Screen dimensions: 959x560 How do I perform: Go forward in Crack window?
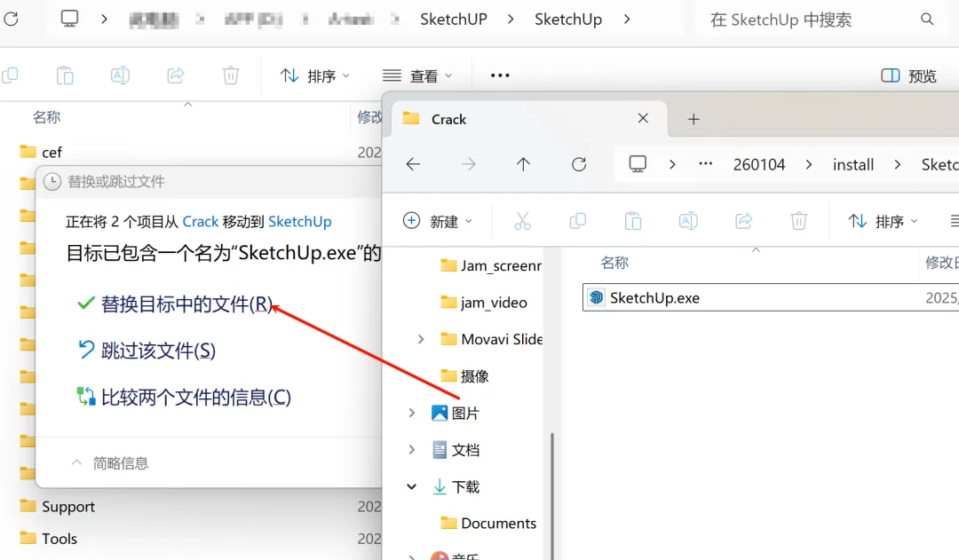[469, 164]
